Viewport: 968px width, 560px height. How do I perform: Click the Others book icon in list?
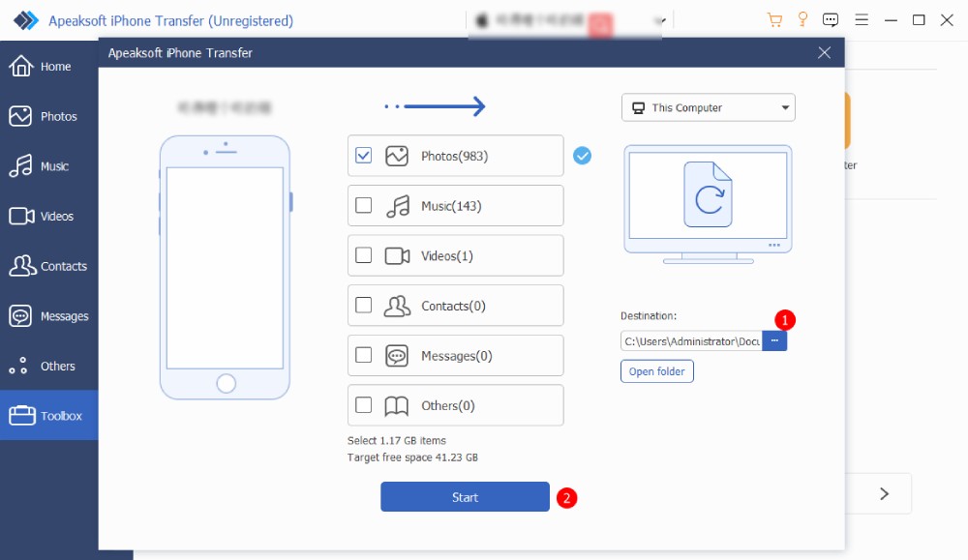pos(396,406)
